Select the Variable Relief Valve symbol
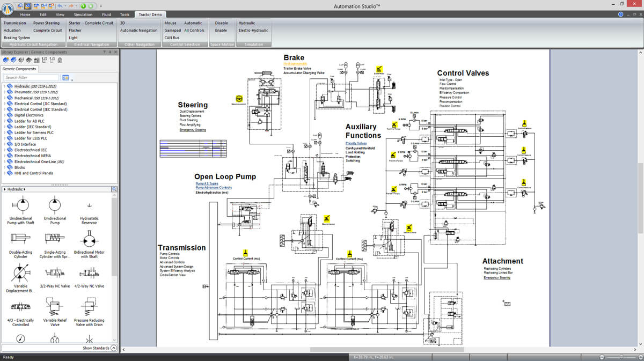The image size is (644, 361). (55, 307)
